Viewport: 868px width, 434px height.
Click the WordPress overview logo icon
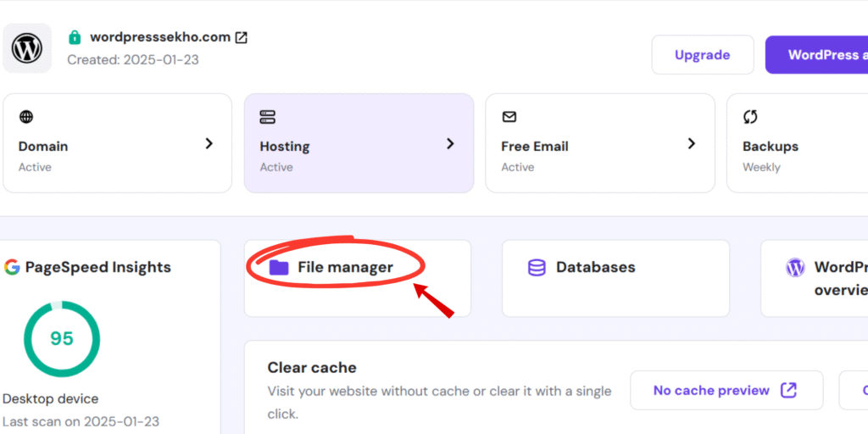point(795,267)
